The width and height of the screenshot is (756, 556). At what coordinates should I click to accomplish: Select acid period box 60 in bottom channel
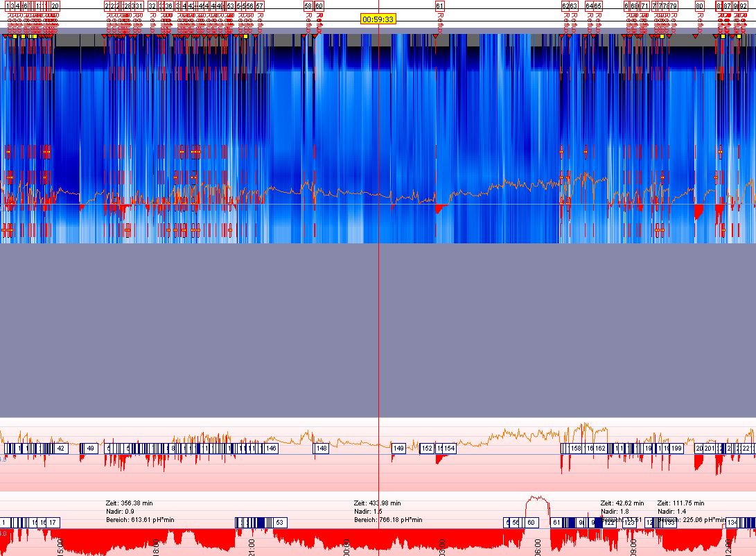coord(531,522)
